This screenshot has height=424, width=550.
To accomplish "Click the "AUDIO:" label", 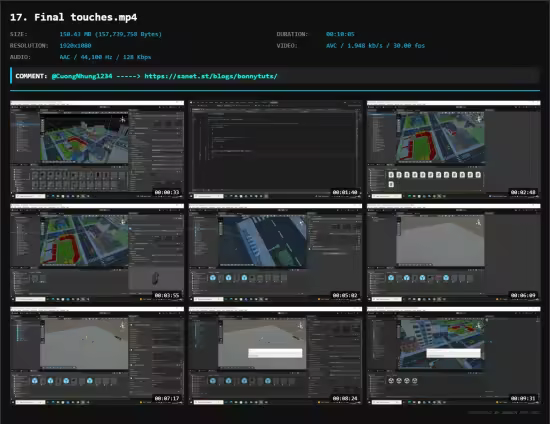I will point(20,57).
